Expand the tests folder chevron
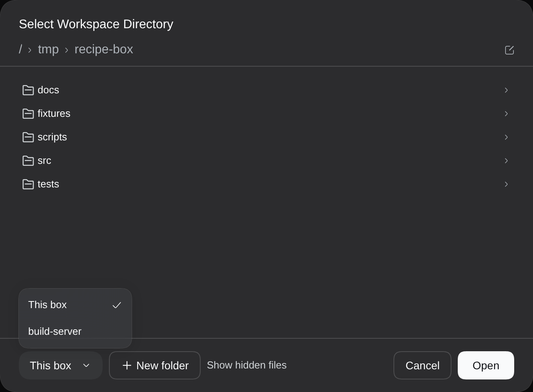Image resolution: width=533 pixels, height=392 pixels. click(x=506, y=184)
